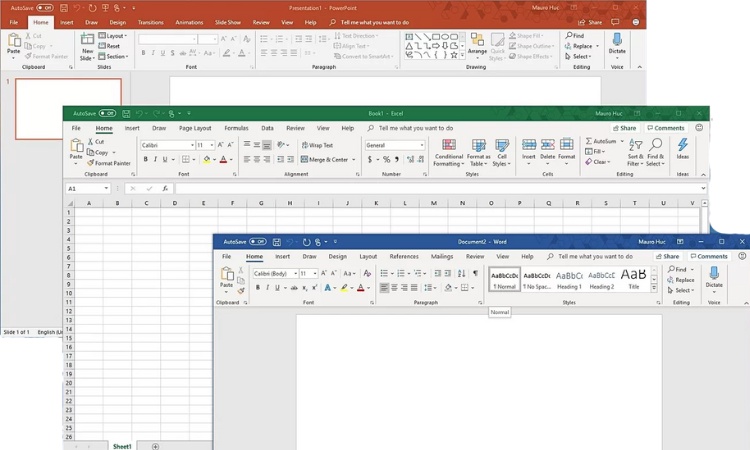Select the Sheet1 tab in Excel
The image size is (750, 450).
click(x=122, y=446)
